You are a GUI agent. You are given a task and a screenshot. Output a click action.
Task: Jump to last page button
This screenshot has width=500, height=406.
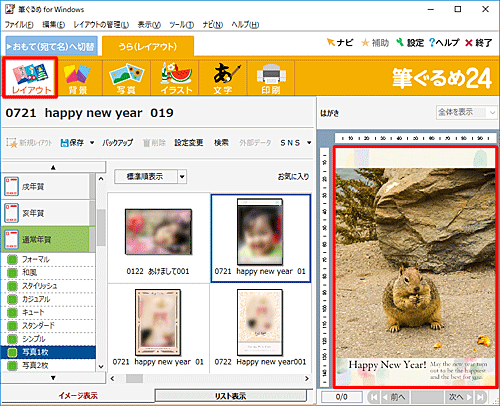click(480, 397)
